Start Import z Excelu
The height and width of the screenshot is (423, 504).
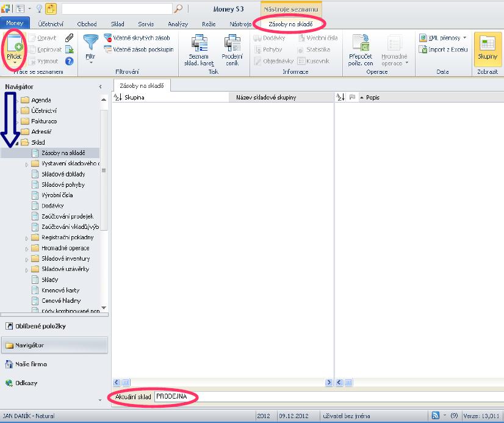(443, 49)
